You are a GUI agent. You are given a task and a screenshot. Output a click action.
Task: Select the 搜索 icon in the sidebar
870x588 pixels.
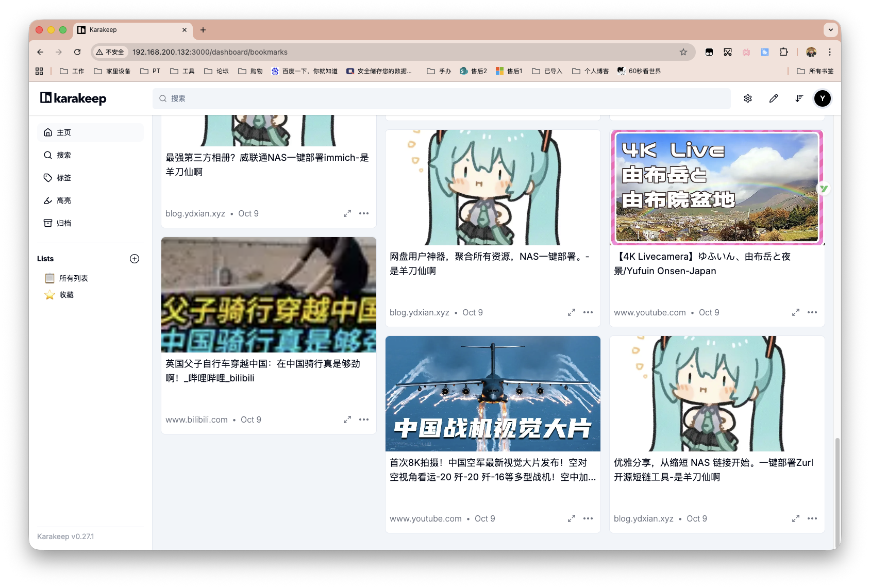64,155
